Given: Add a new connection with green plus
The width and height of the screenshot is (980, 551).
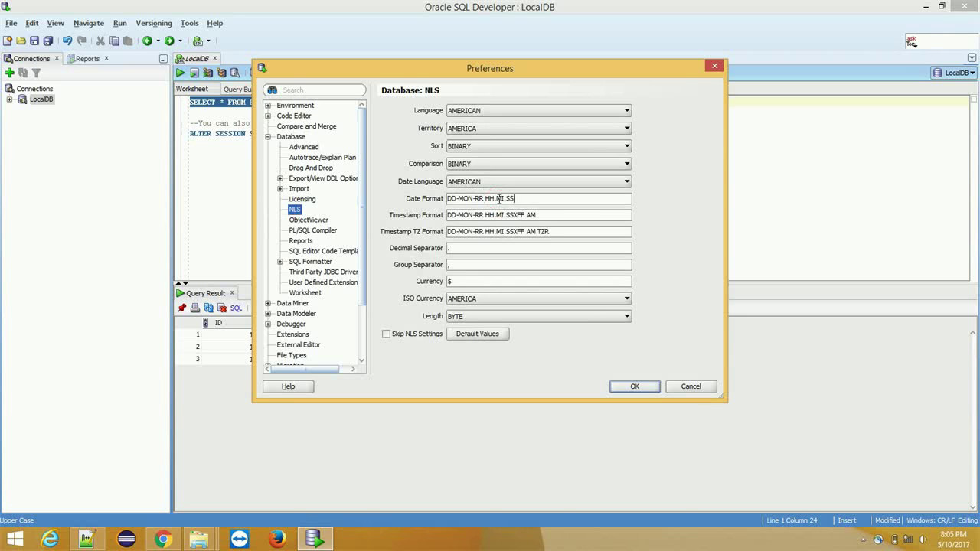Looking at the screenshot, I should coord(9,73).
